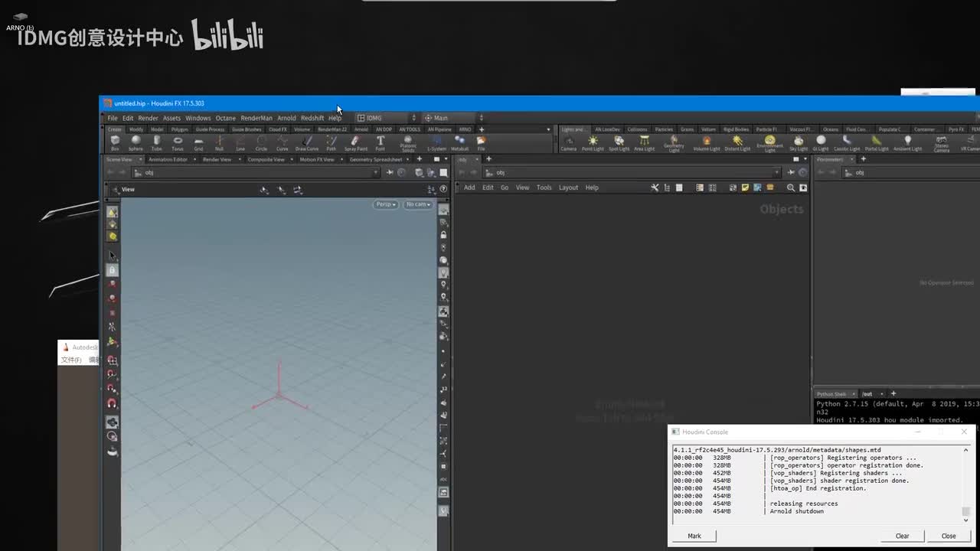Choose the viewport arrow Select tool
980x551 pixels.
[113, 256]
